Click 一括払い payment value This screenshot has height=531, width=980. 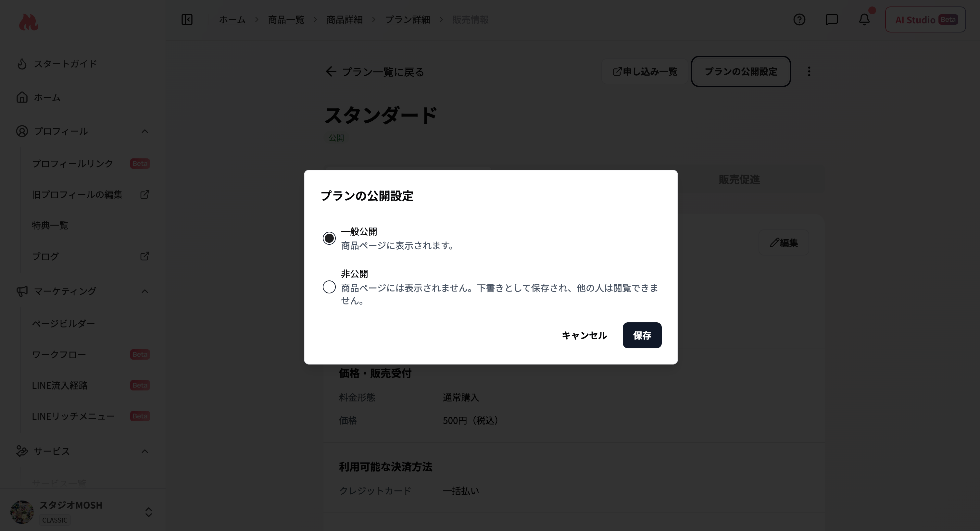click(461, 491)
